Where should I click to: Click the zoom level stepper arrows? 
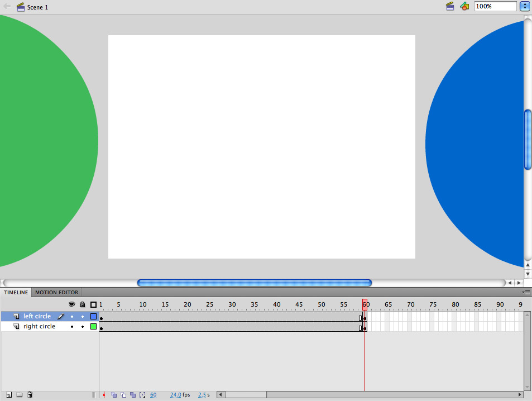pyautogui.click(x=524, y=6)
